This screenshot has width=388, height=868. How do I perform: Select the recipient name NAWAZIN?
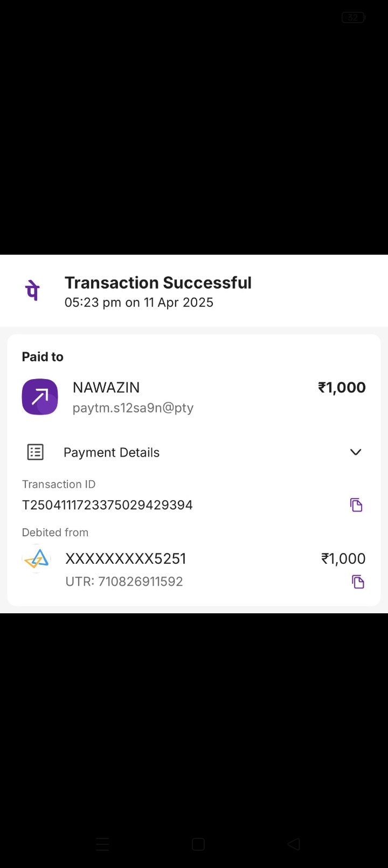106,388
